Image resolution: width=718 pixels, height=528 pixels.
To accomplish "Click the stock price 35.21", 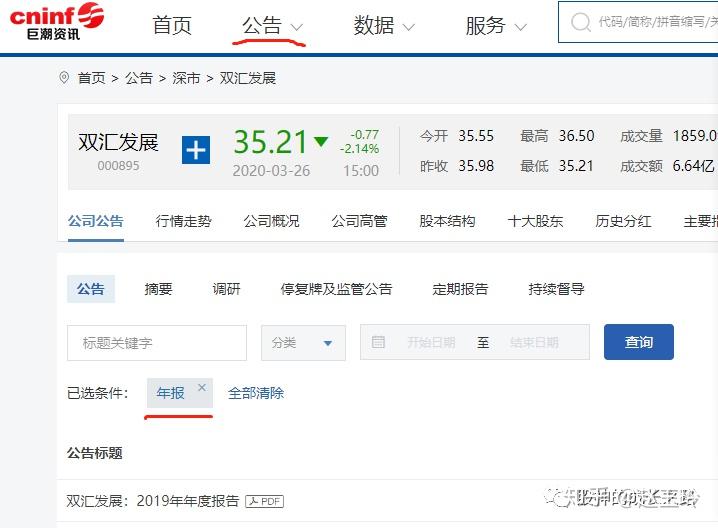I will click(270, 142).
